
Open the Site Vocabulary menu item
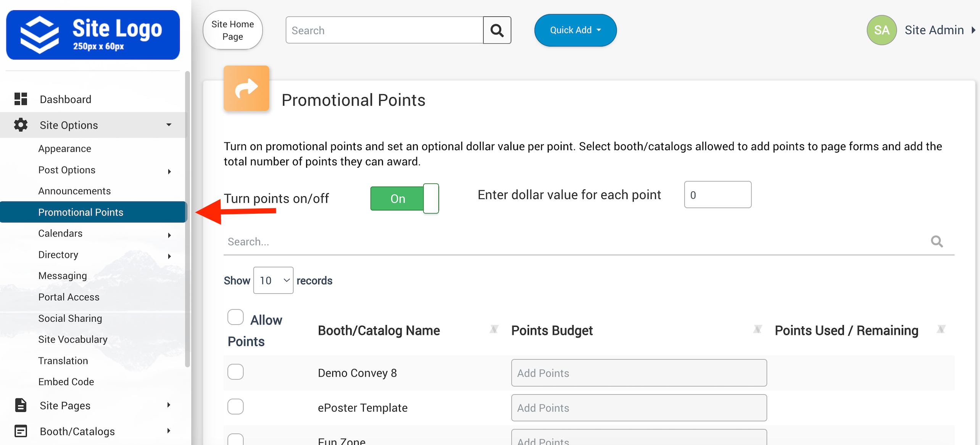pyautogui.click(x=73, y=339)
